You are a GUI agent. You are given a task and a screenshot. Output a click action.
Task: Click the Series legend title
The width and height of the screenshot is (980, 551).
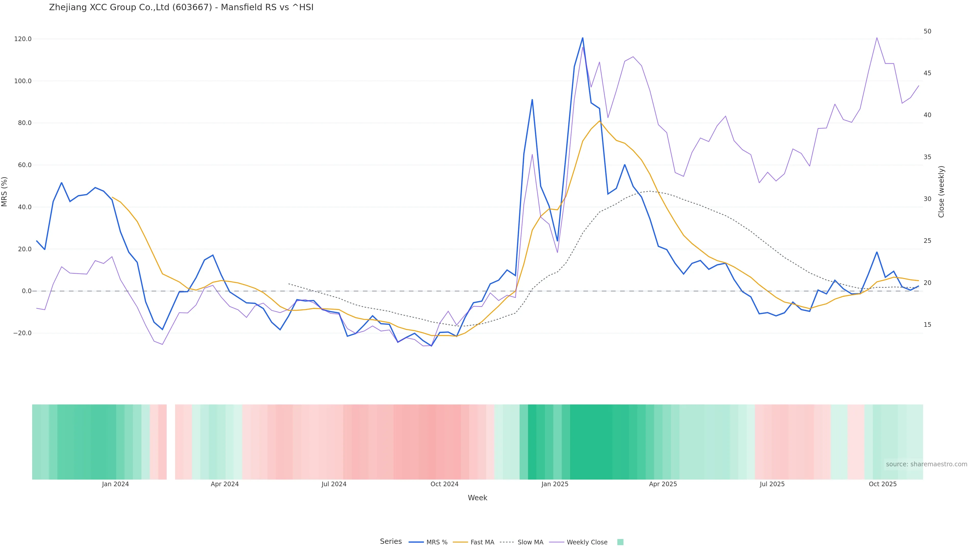391,542
